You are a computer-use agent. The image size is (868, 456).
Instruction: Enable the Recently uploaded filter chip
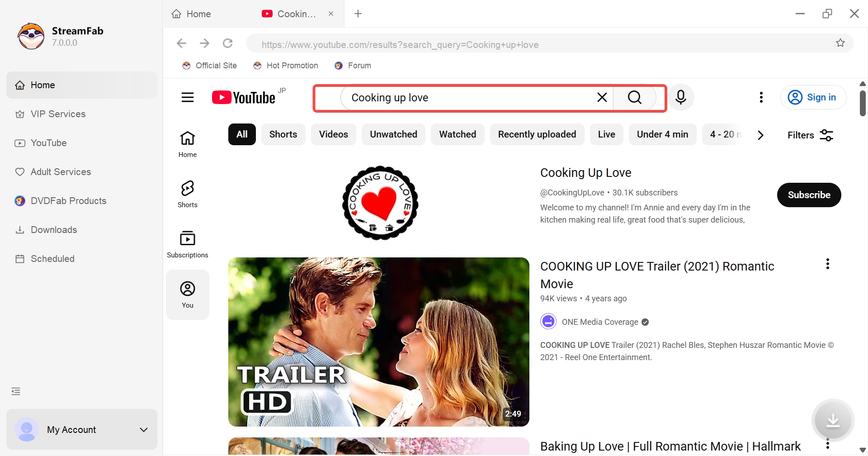(537, 134)
